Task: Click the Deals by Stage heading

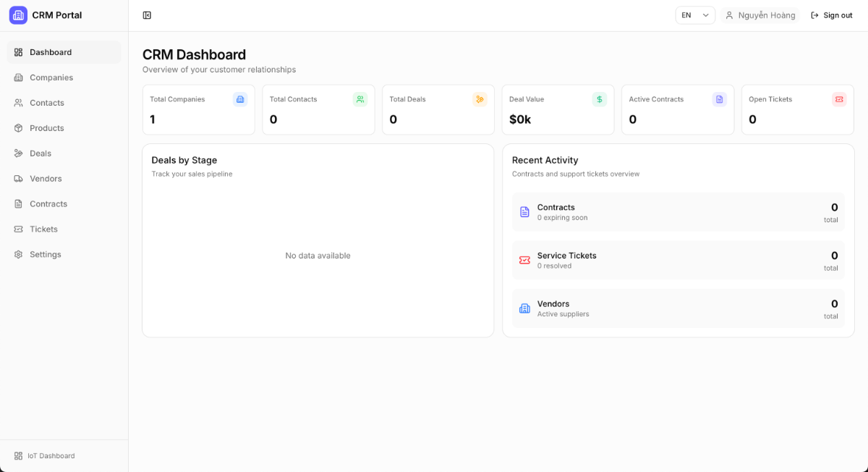Action: [184, 160]
